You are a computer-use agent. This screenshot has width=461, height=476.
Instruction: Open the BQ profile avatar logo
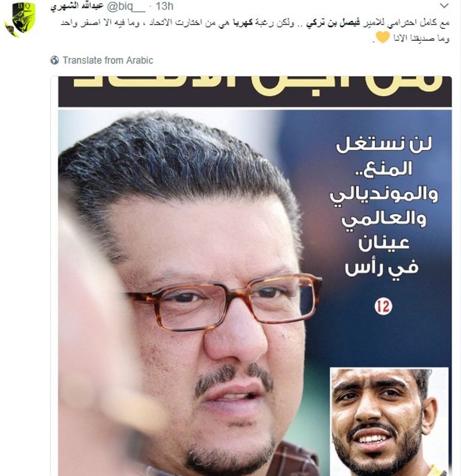click(x=20, y=19)
